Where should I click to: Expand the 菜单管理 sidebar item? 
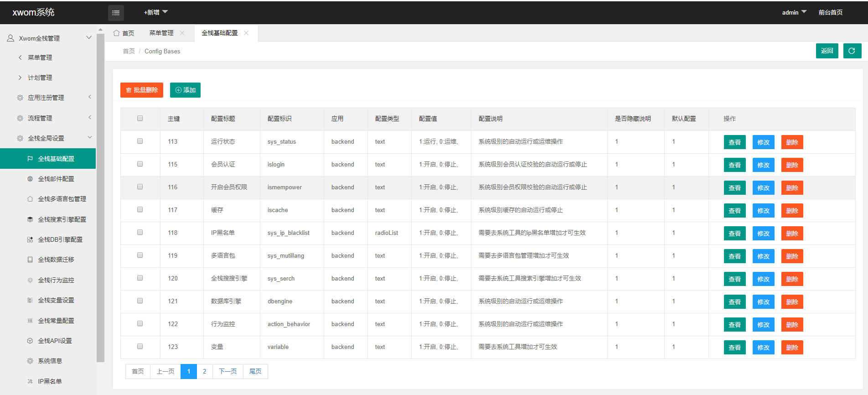pyautogui.click(x=20, y=57)
